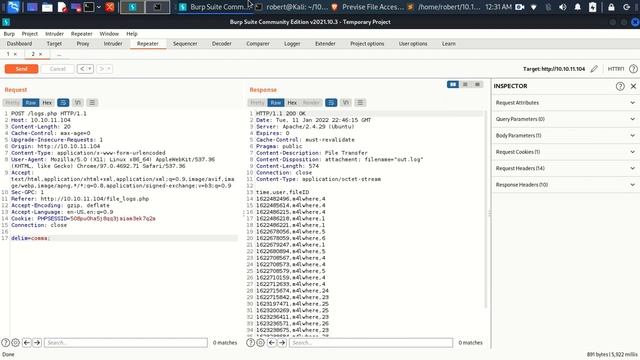The height and width of the screenshot is (360, 640).
Task: Expand the Request Cookies section
Action: point(566,152)
